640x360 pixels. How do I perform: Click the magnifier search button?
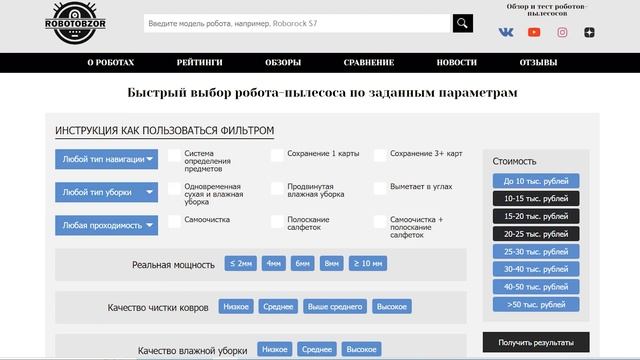point(462,23)
